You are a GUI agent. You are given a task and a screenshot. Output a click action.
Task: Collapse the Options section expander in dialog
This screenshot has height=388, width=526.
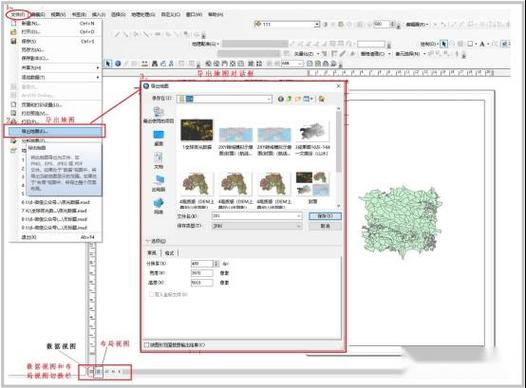coord(148,241)
